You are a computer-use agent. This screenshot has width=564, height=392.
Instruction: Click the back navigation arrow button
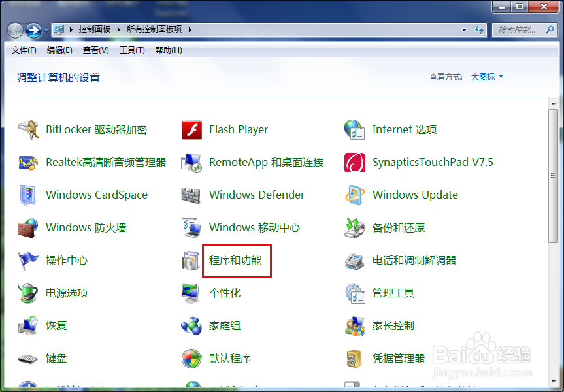click(x=16, y=31)
